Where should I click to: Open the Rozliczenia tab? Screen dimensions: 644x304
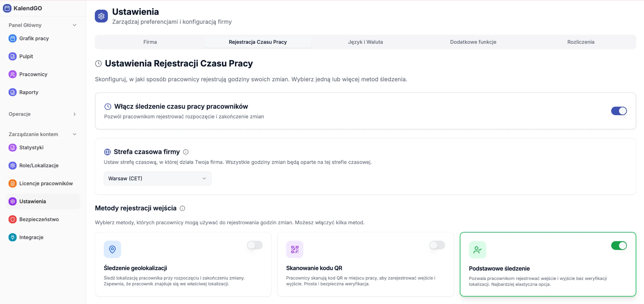point(581,42)
